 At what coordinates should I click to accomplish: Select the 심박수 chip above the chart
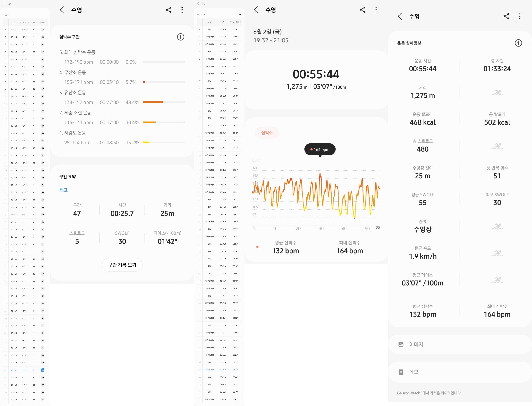pyautogui.click(x=267, y=133)
